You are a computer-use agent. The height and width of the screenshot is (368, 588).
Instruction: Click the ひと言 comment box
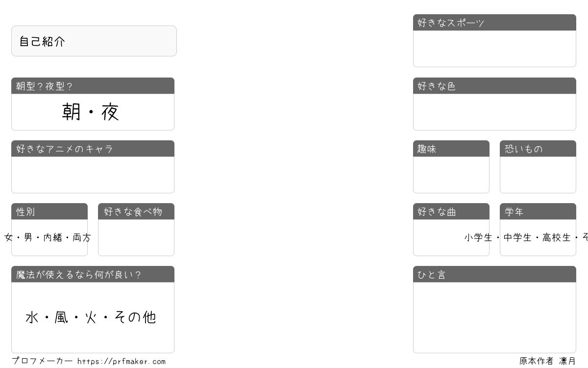point(494,317)
